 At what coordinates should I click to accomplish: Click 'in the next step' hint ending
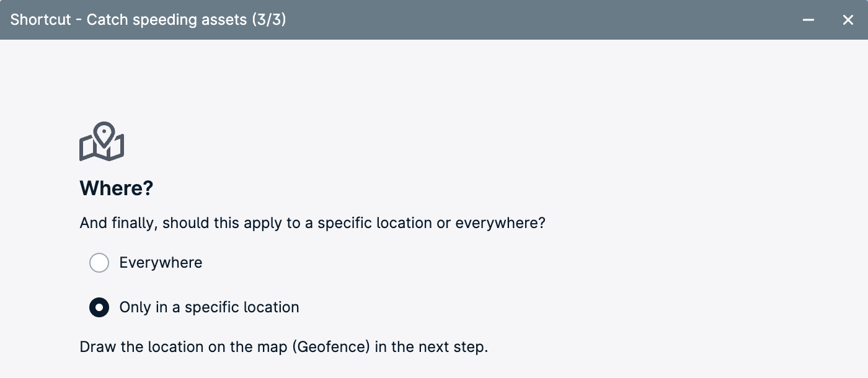(432, 347)
